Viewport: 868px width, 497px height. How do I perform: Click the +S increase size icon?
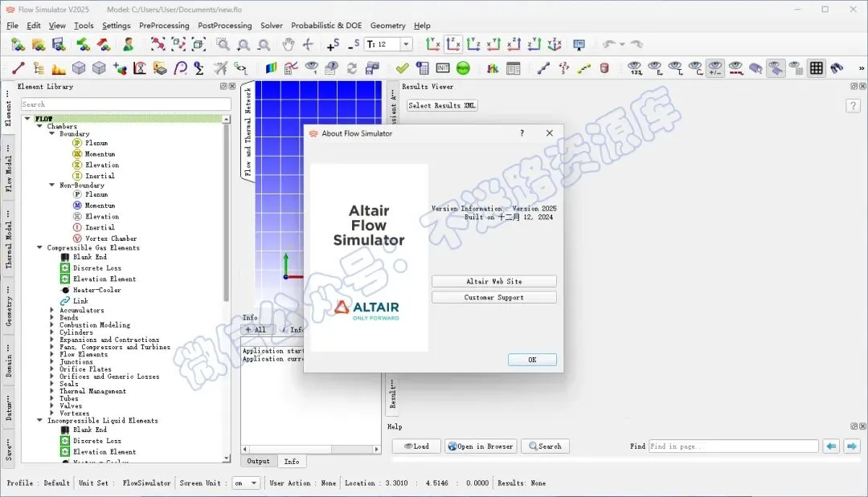coord(333,45)
